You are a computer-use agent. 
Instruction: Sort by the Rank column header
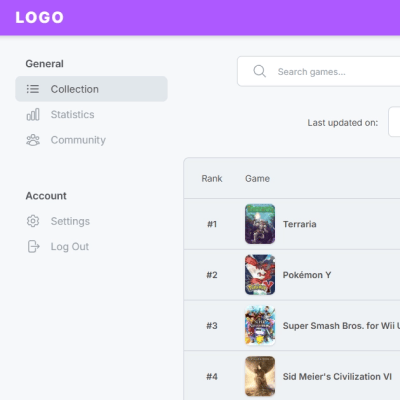click(212, 179)
